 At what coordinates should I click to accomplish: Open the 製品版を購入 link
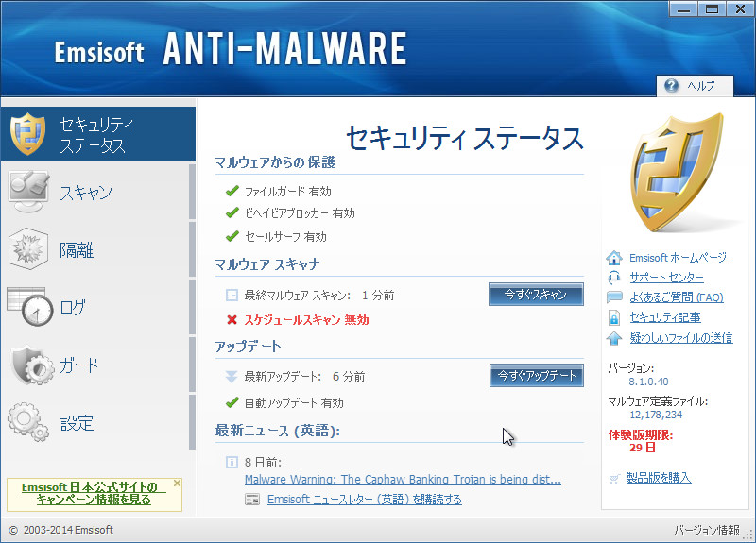coord(658,478)
